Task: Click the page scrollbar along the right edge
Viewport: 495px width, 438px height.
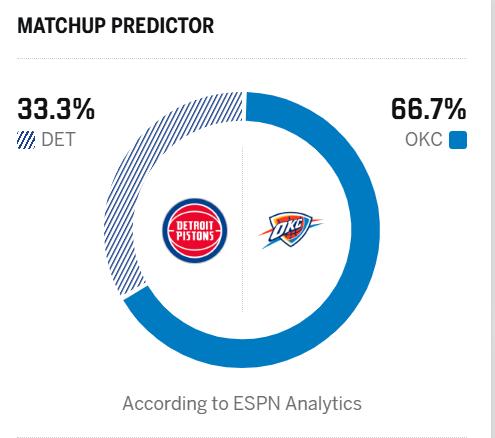Action: 493,219
